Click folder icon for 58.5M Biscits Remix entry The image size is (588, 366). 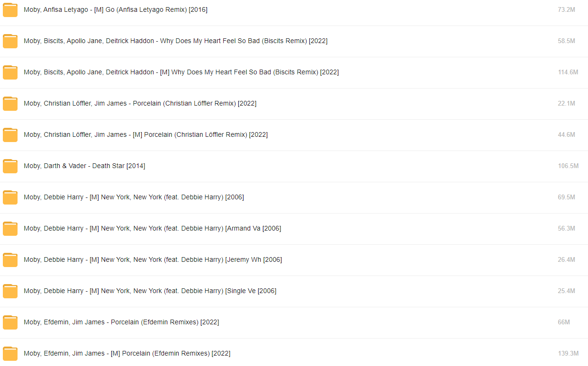tap(10, 41)
